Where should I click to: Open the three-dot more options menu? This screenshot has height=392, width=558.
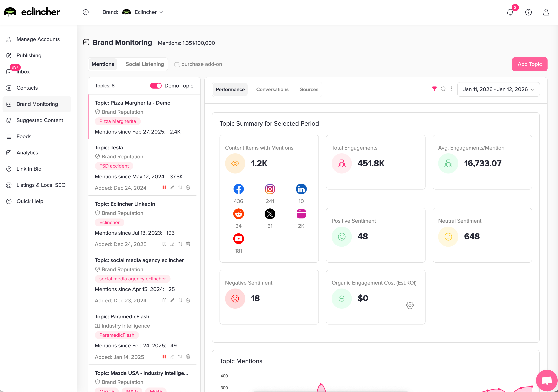pos(451,89)
